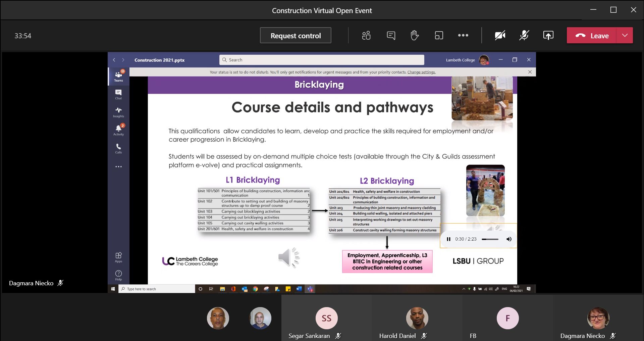Viewport: 644px width, 341px height.
Task: Expand the Leave options dropdown arrow
Action: pos(625,35)
